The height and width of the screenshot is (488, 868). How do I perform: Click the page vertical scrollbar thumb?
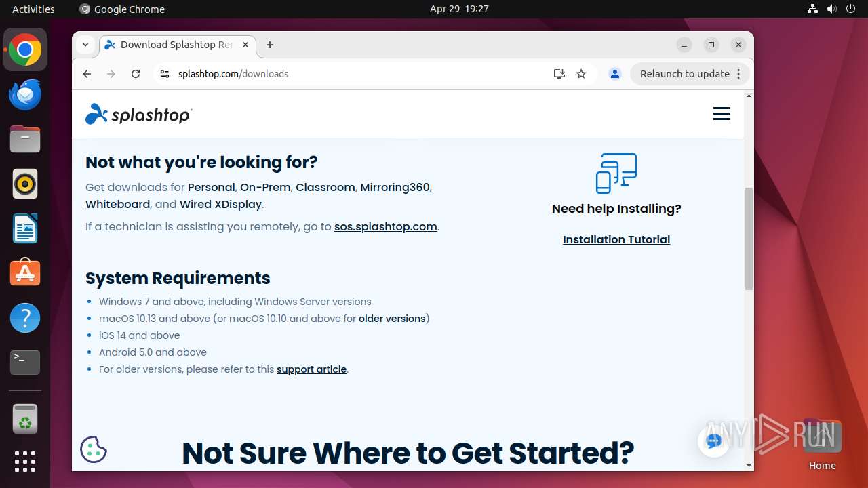tap(749, 239)
